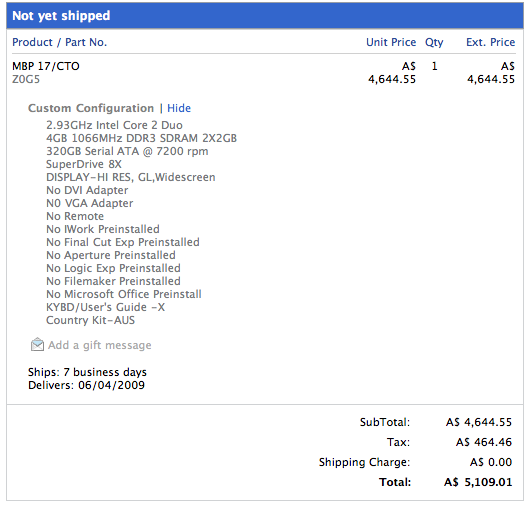Select the 320GB Serial ATA configuration line

(x=127, y=151)
